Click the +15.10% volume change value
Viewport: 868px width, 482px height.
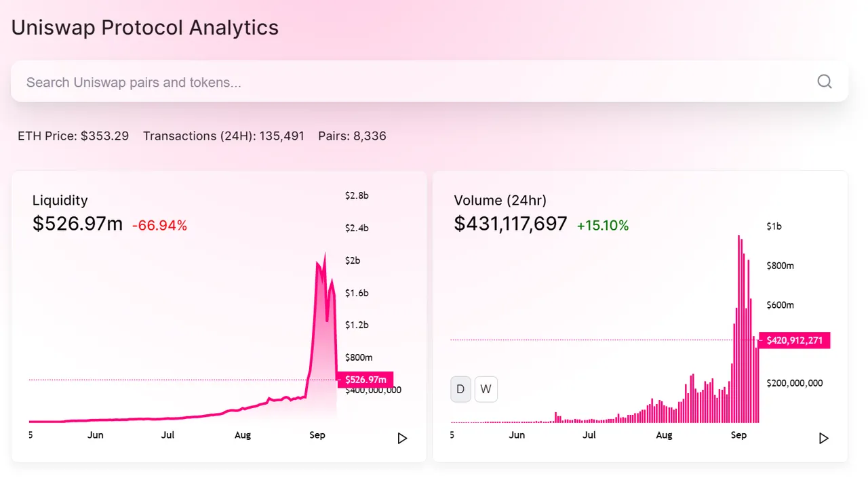603,226
